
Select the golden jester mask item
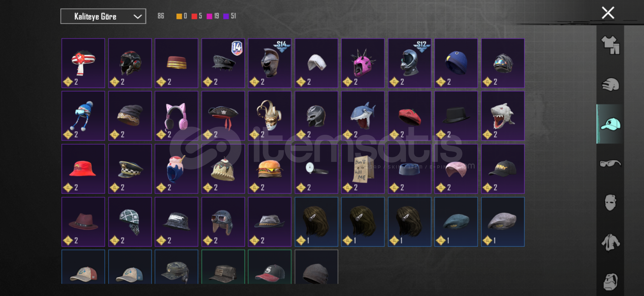(x=270, y=116)
